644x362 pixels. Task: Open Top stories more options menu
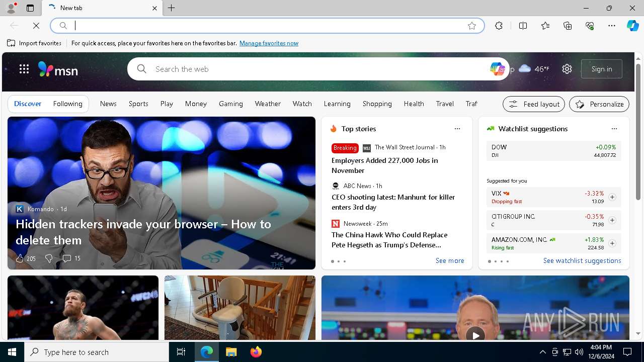pyautogui.click(x=457, y=129)
